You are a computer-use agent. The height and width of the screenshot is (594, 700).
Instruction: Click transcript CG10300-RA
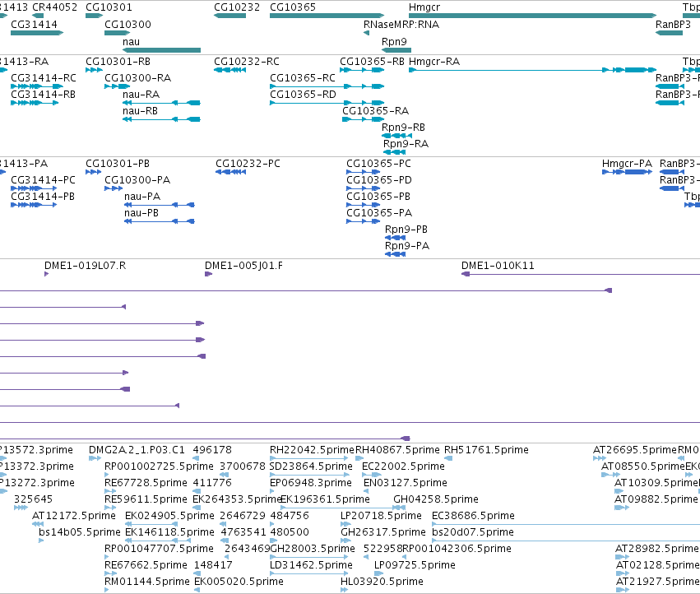137,77
